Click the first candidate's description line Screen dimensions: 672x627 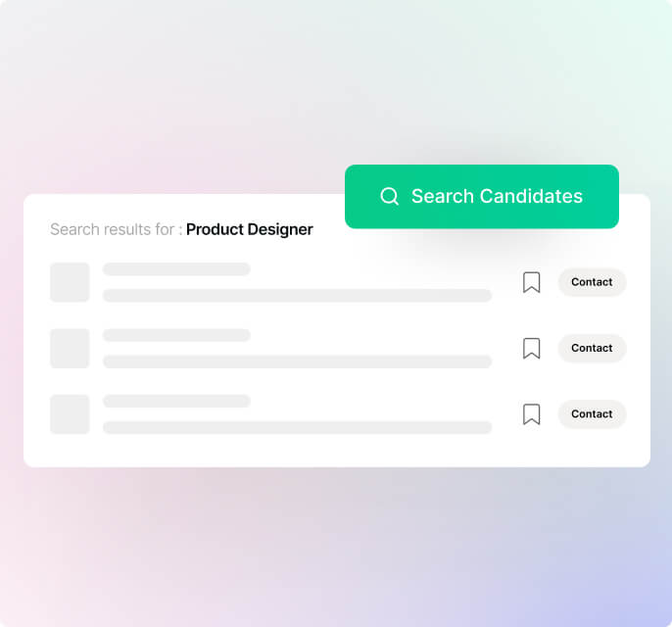click(297, 296)
